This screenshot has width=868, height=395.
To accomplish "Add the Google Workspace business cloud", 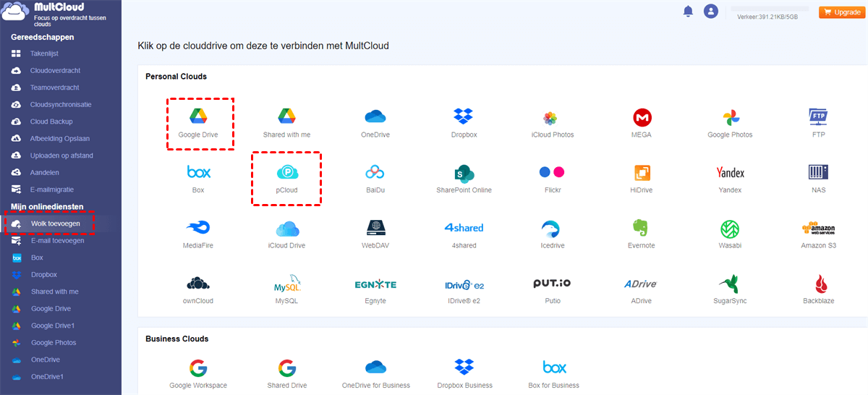I will coord(198,368).
